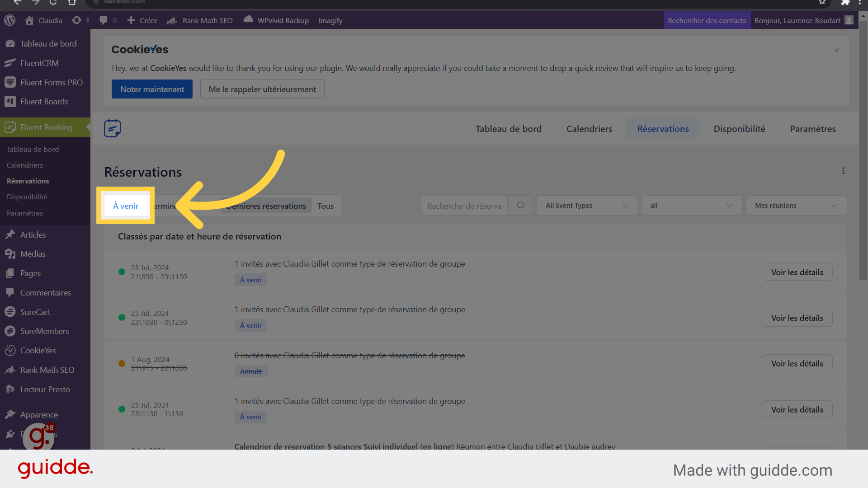Click Noter maintenant button
This screenshot has height=488, width=868.
pyautogui.click(x=152, y=89)
